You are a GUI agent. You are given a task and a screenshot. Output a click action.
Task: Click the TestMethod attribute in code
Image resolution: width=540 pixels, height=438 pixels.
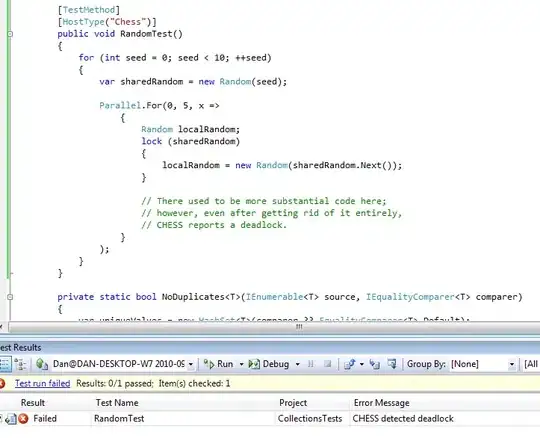coord(89,10)
